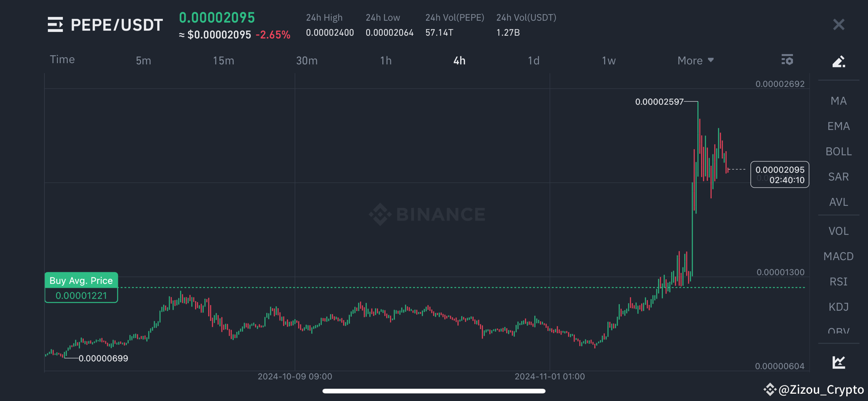The width and height of the screenshot is (868, 401).
Task: Open the trading pair list hamburger menu
Action: 55,24
